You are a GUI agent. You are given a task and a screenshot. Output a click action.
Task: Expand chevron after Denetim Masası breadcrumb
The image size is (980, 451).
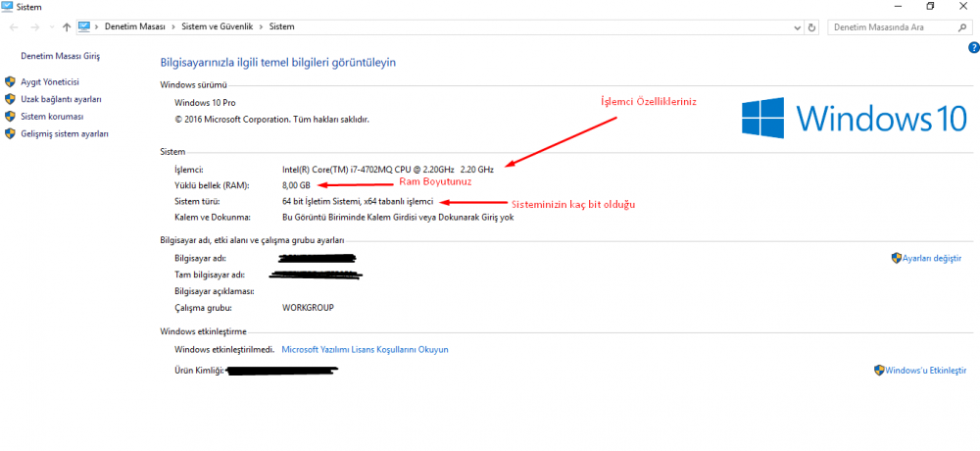171,26
